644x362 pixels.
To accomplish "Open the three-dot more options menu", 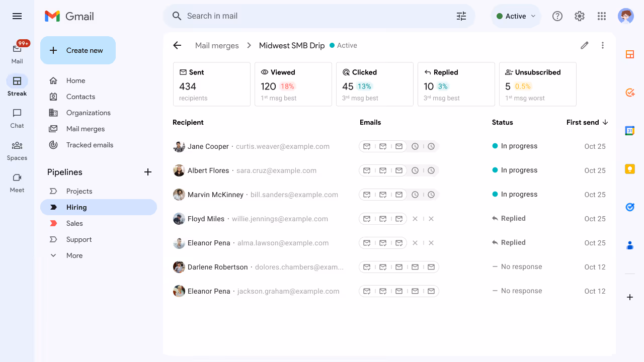I will click(x=603, y=45).
